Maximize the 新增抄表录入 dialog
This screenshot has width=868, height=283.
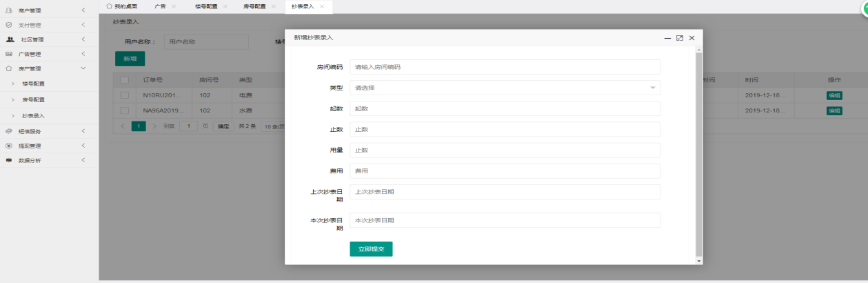point(680,38)
